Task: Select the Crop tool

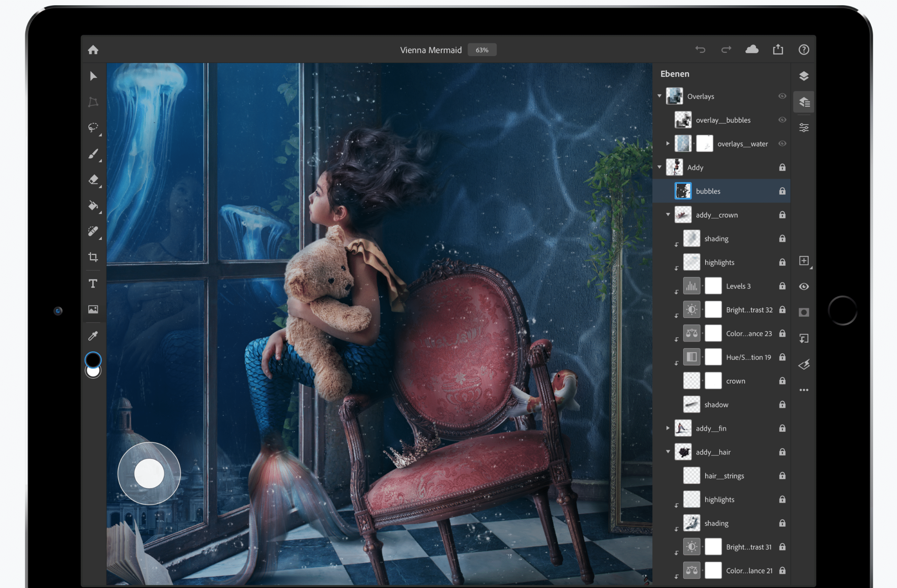Action: [x=93, y=257]
